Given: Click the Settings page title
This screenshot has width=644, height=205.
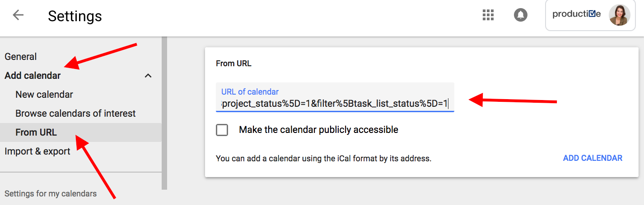Looking at the screenshot, I should pos(75,16).
